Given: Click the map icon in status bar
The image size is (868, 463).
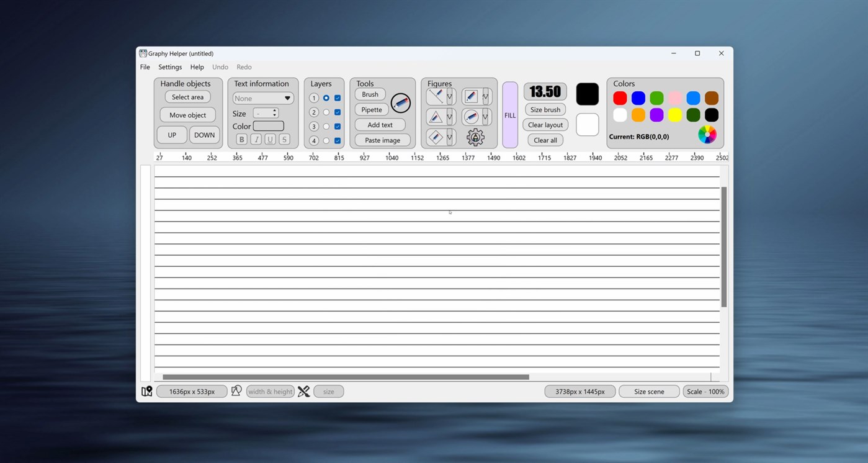Looking at the screenshot, I should (146, 391).
